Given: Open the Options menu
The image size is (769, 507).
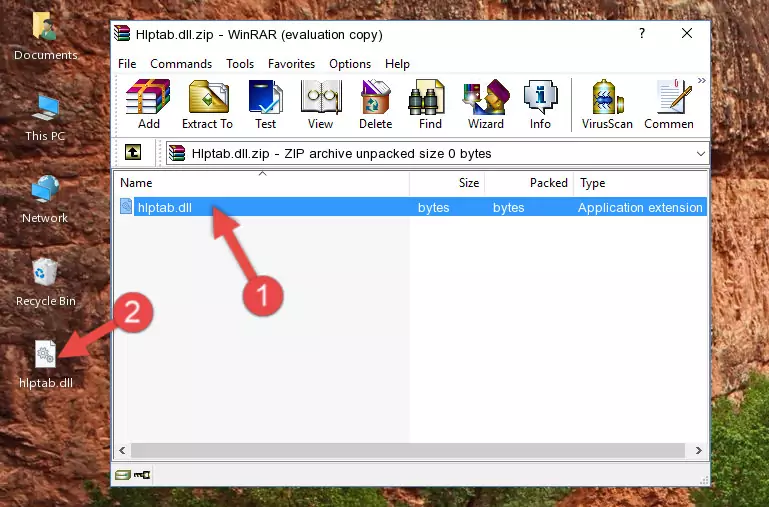Looking at the screenshot, I should point(350,64).
